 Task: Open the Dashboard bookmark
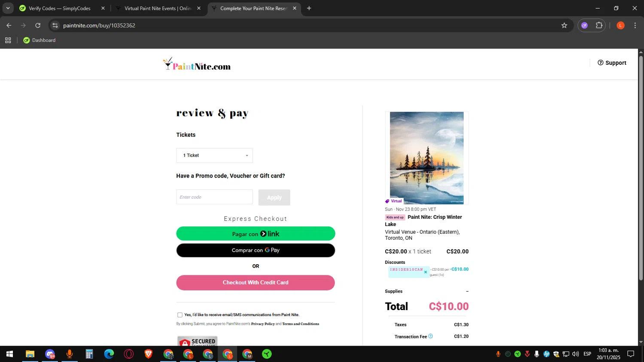click(x=39, y=40)
